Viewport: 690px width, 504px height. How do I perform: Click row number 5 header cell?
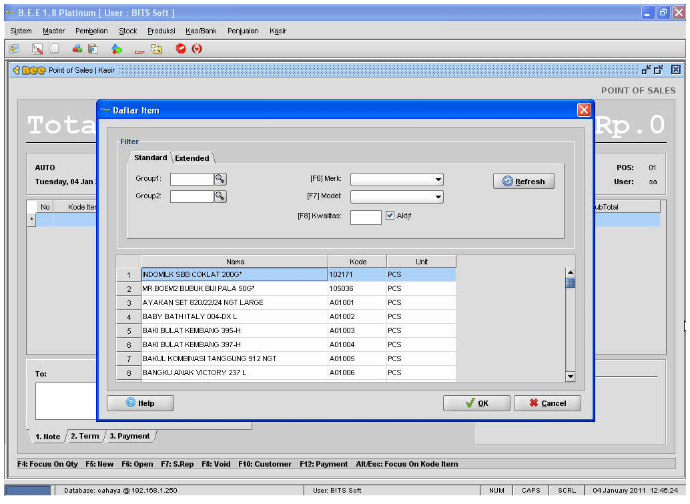click(129, 331)
